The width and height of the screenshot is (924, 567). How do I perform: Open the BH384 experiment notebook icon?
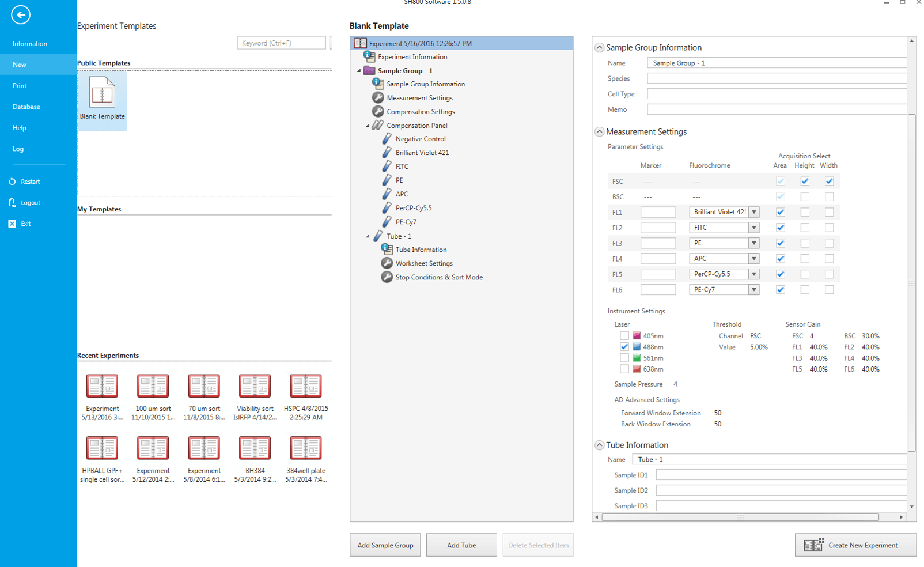click(x=255, y=448)
